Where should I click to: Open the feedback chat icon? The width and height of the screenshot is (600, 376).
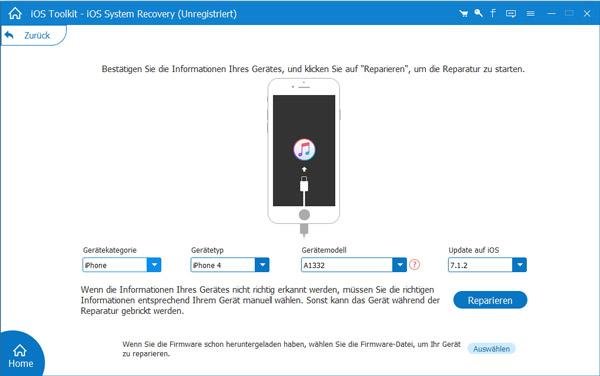pos(510,14)
